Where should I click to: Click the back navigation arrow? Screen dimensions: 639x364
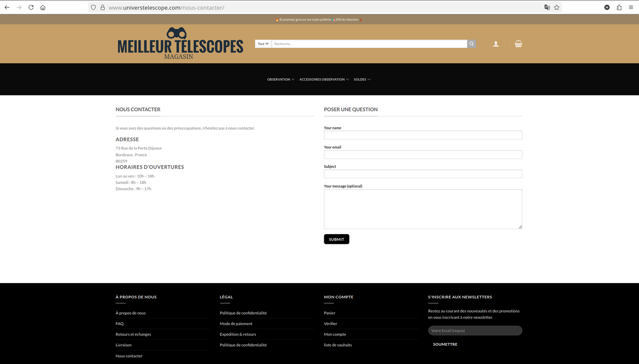pos(7,7)
